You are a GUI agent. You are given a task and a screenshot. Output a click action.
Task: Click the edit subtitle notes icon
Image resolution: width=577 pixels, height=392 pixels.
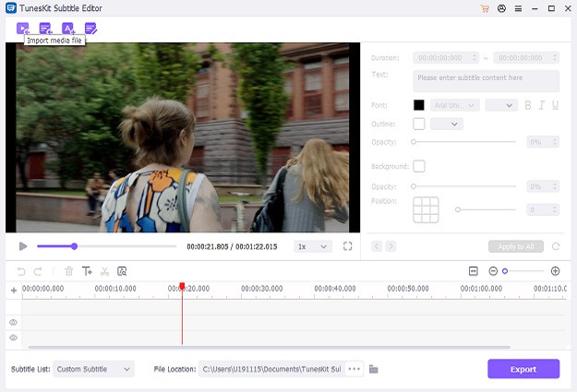pos(90,29)
